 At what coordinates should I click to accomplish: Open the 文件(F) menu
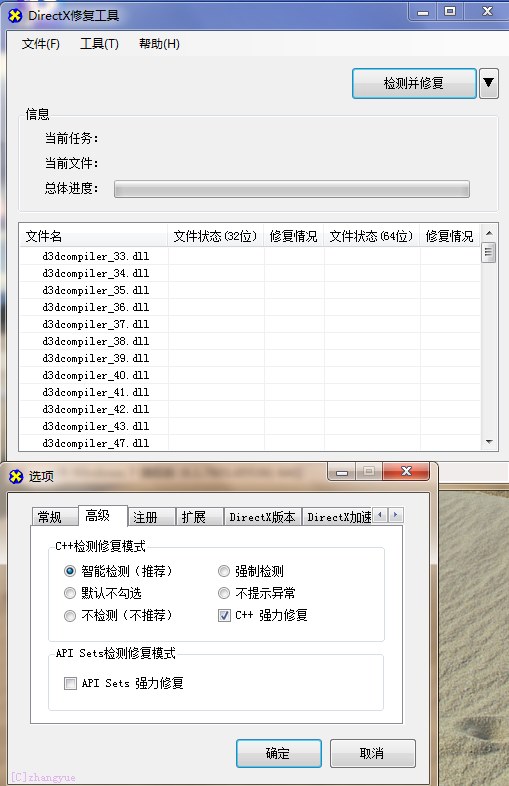point(41,44)
